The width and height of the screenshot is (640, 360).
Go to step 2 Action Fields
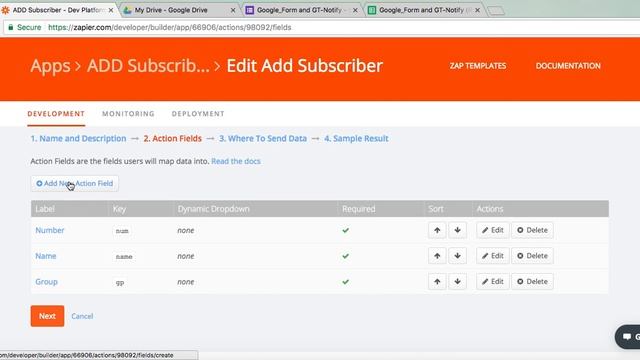tap(173, 139)
